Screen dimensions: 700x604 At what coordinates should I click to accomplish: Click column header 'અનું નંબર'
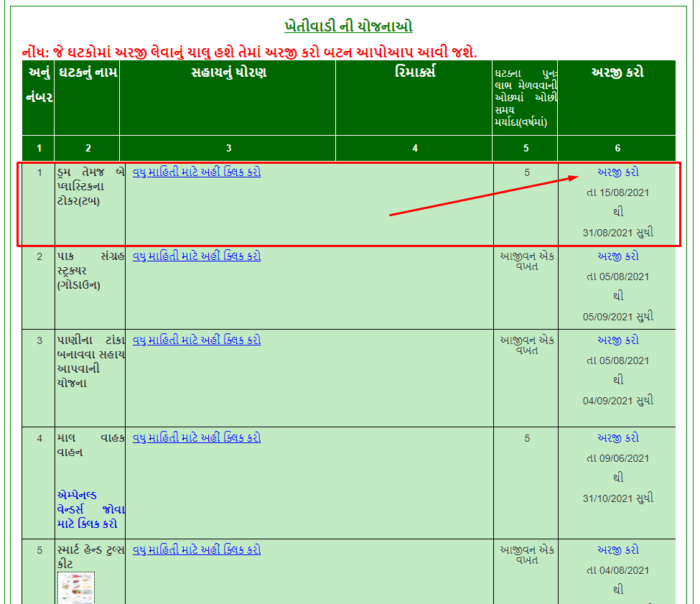pyautogui.click(x=39, y=85)
